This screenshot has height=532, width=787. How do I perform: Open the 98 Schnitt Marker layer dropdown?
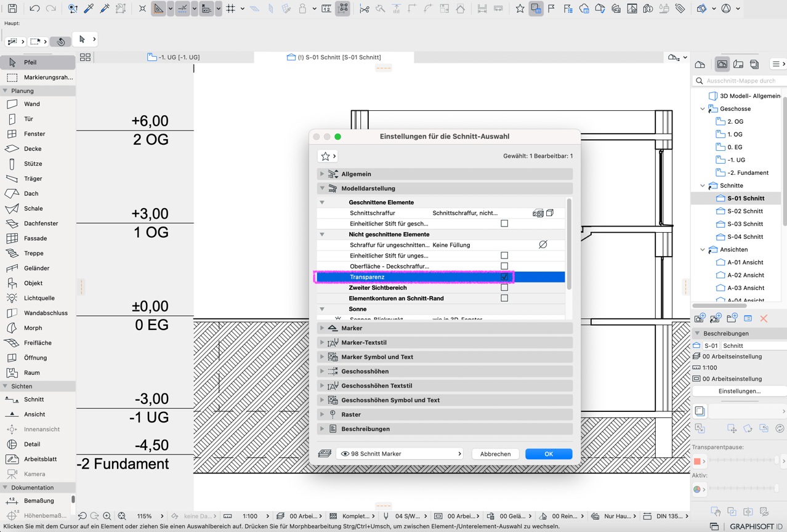click(x=400, y=454)
